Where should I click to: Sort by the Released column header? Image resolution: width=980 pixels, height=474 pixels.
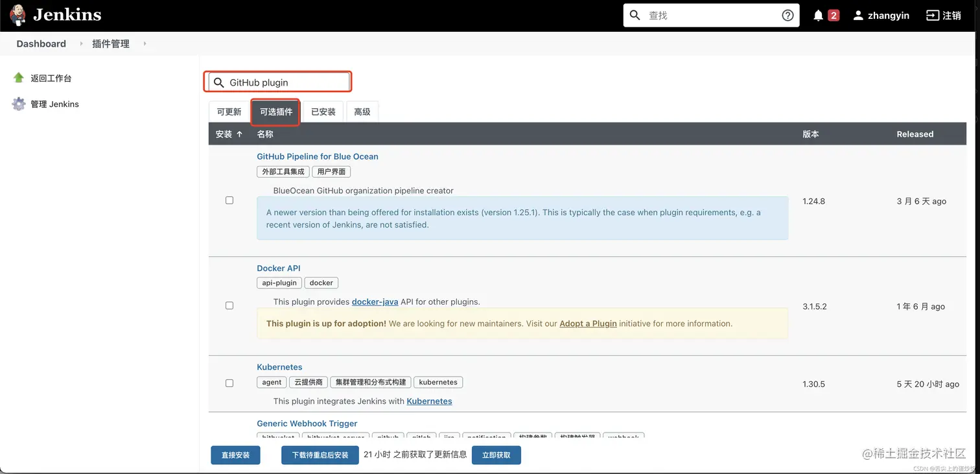pyautogui.click(x=915, y=134)
